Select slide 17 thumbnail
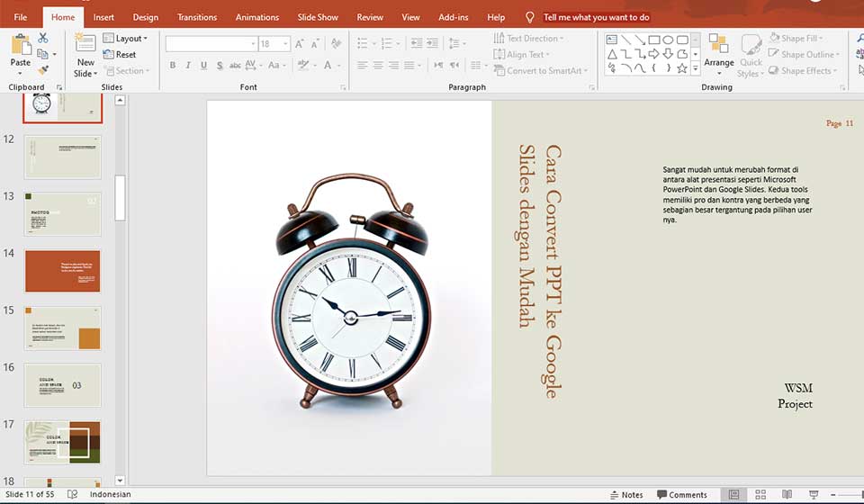Screen dimensions: 864x504 pos(63,442)
